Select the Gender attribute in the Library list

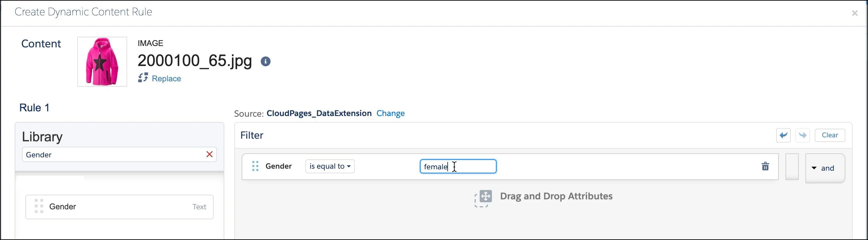tap(63, 207)
